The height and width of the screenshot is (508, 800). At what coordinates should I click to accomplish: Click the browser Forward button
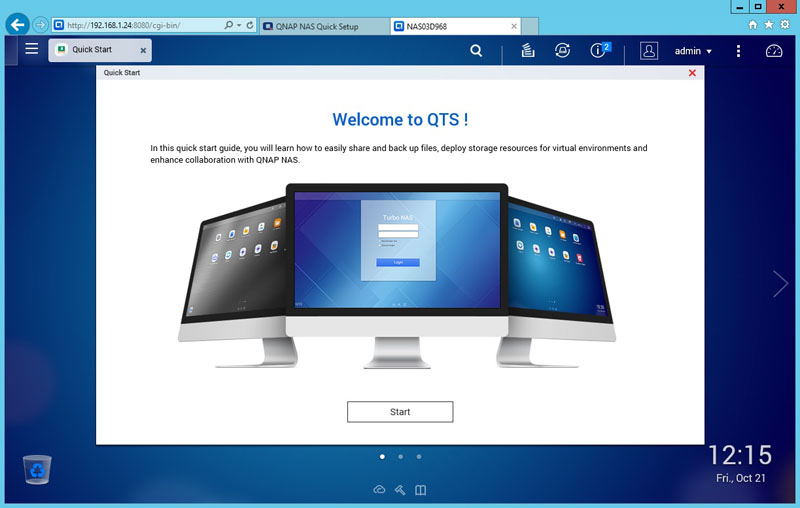(x=40, y=24)
